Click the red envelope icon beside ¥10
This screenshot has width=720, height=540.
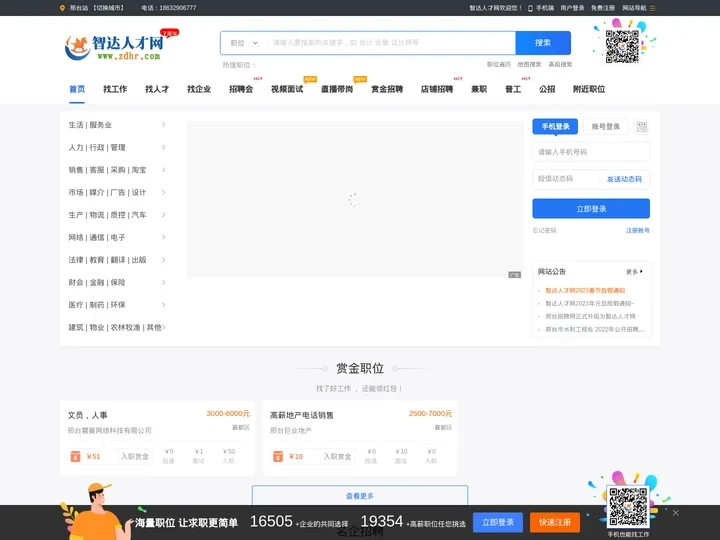(278, 456)
